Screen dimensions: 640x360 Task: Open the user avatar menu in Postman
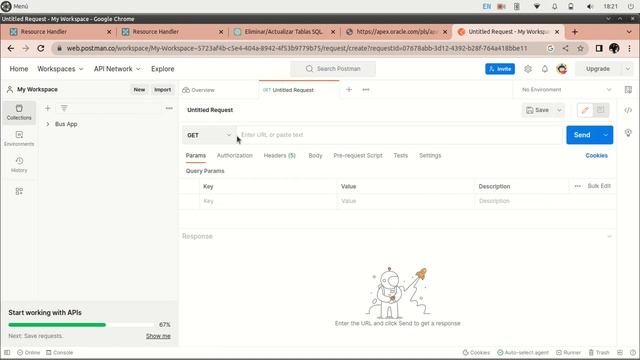point(562,69)
